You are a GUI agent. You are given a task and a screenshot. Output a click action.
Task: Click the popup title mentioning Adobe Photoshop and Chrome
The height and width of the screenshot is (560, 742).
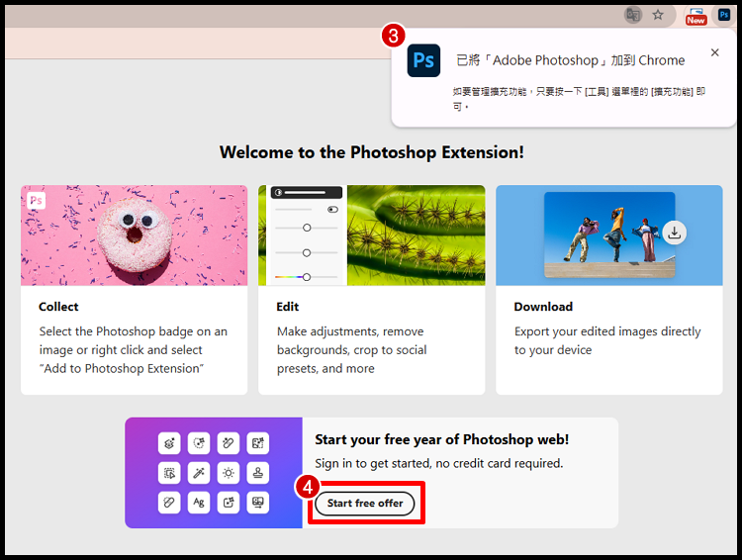(x=570, y=60)
